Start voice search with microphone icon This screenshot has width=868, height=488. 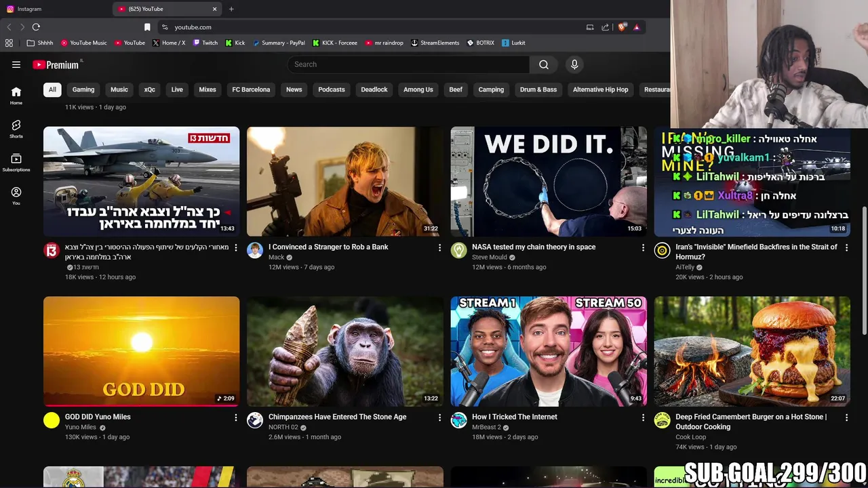[x=574, y=64]
